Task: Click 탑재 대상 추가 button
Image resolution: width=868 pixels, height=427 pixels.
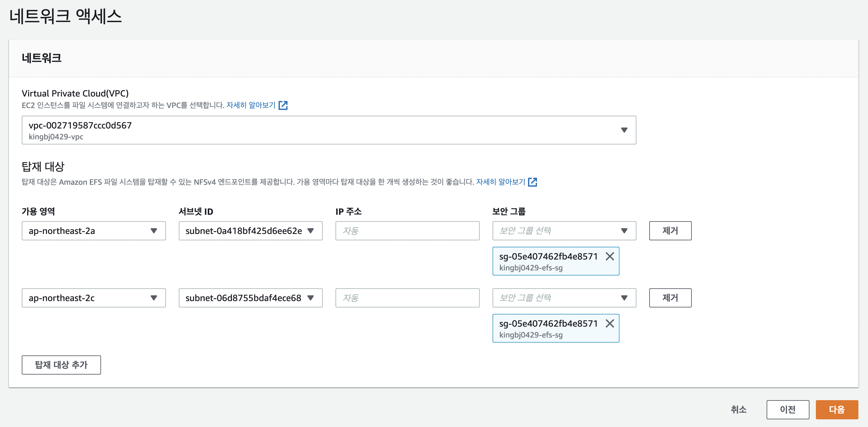Action: 61,365
